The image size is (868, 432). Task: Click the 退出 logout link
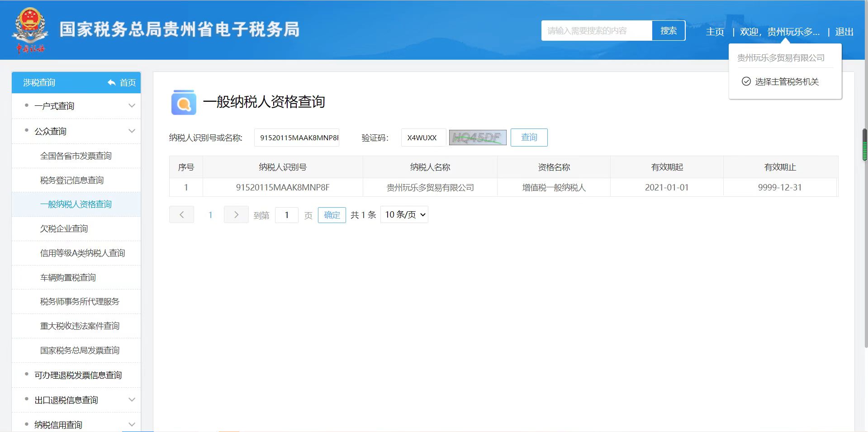(844, 32)
